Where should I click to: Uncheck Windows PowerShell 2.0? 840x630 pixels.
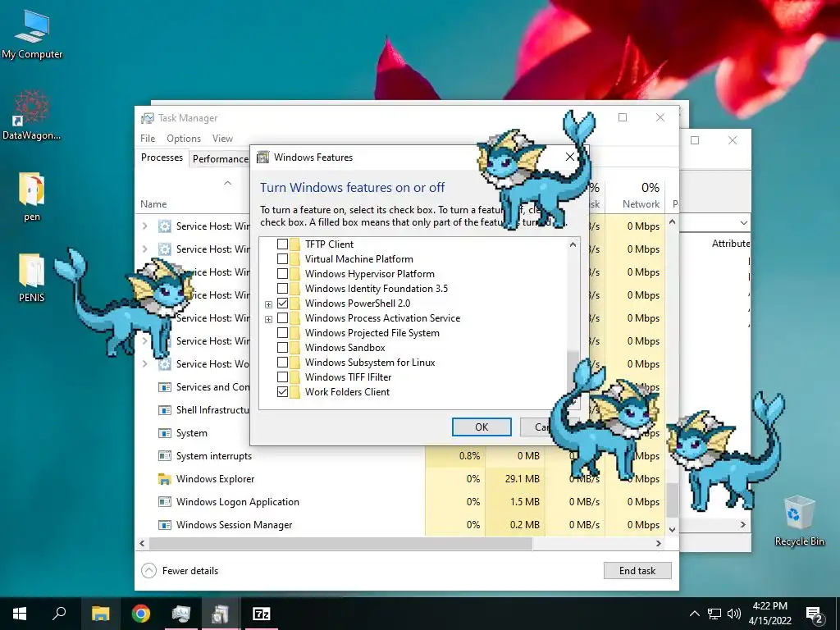point(282,304)
